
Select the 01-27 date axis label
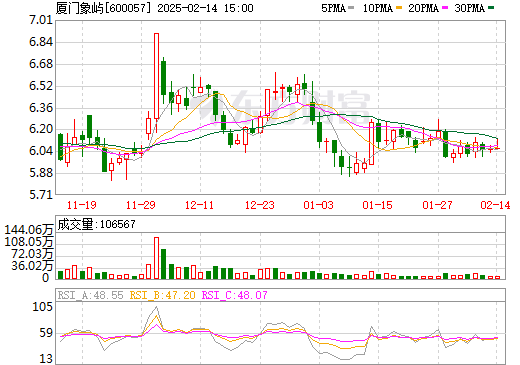[437, 205]
